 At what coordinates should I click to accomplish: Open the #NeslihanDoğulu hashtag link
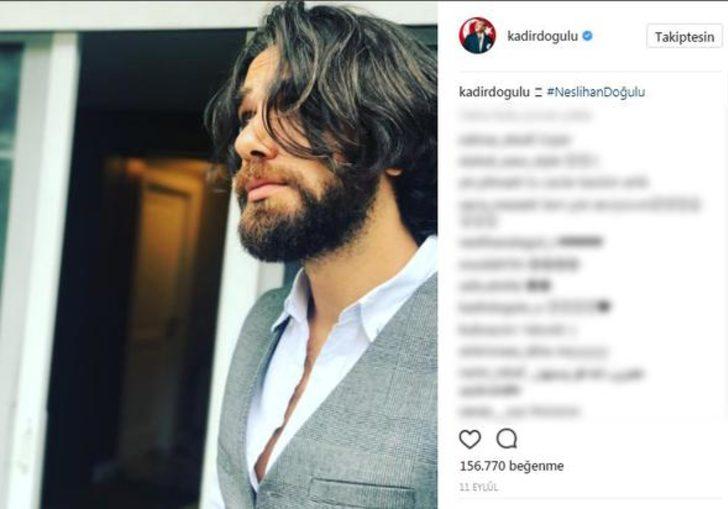pyautogui.click(x=596, y=92)
